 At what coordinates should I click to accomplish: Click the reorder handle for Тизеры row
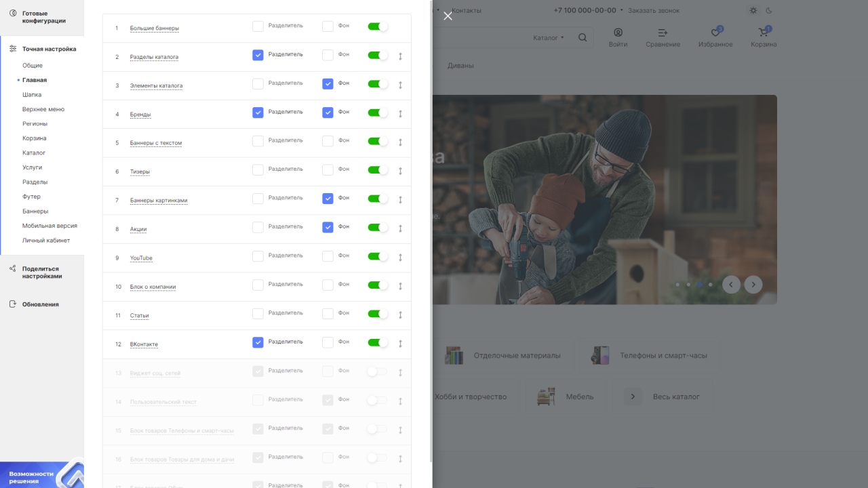point(400,171)
